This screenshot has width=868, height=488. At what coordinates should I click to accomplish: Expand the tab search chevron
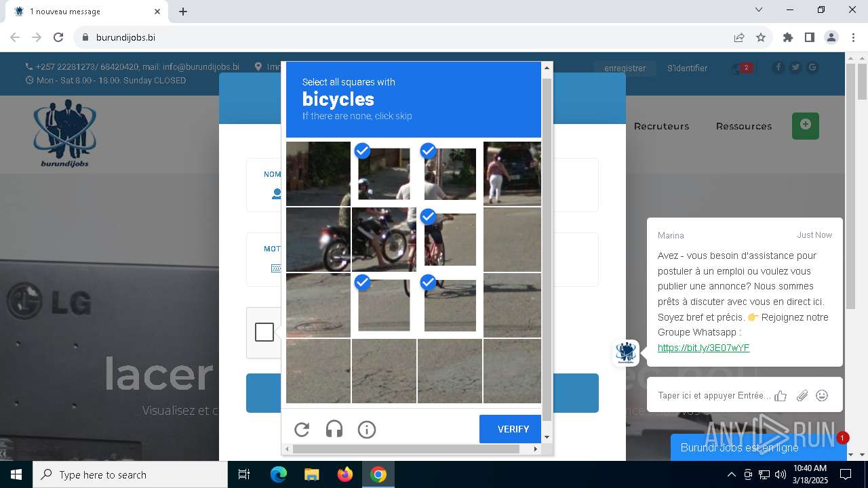tap(759, 9)
